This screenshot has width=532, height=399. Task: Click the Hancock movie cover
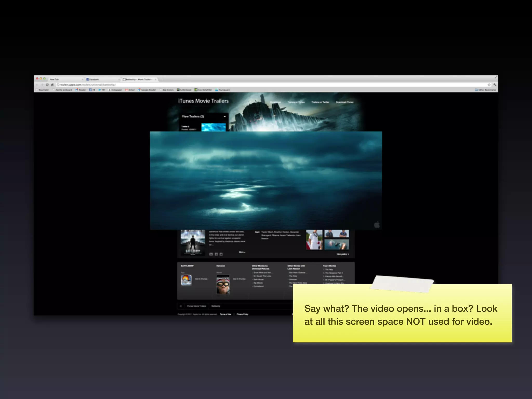click(223, 284)
